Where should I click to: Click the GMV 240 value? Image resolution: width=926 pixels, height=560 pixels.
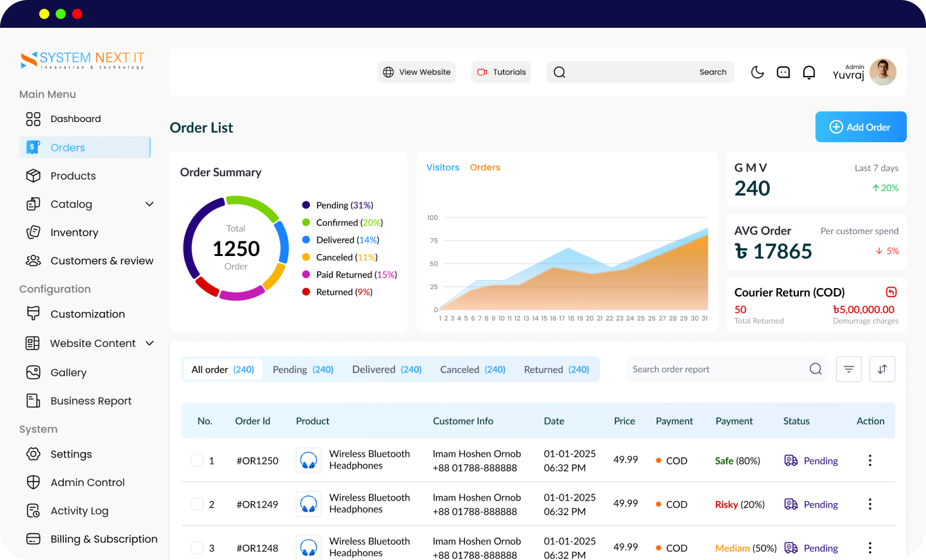point(752,188)
